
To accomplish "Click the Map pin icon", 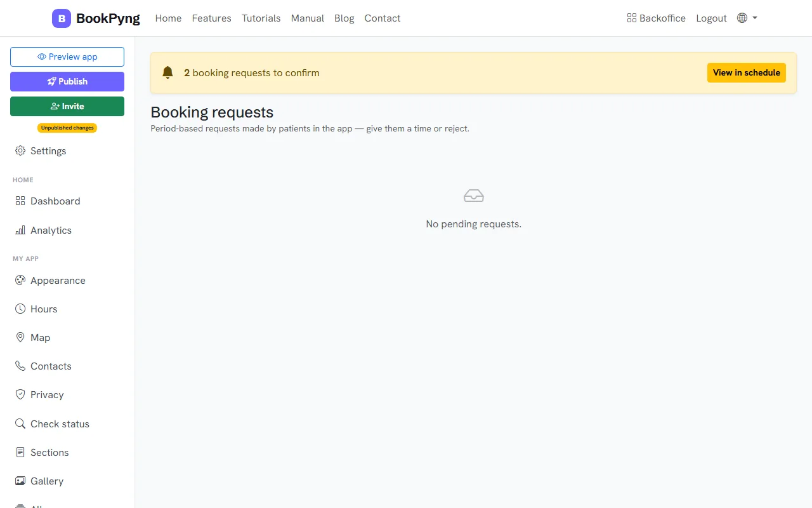I will 20,337.
